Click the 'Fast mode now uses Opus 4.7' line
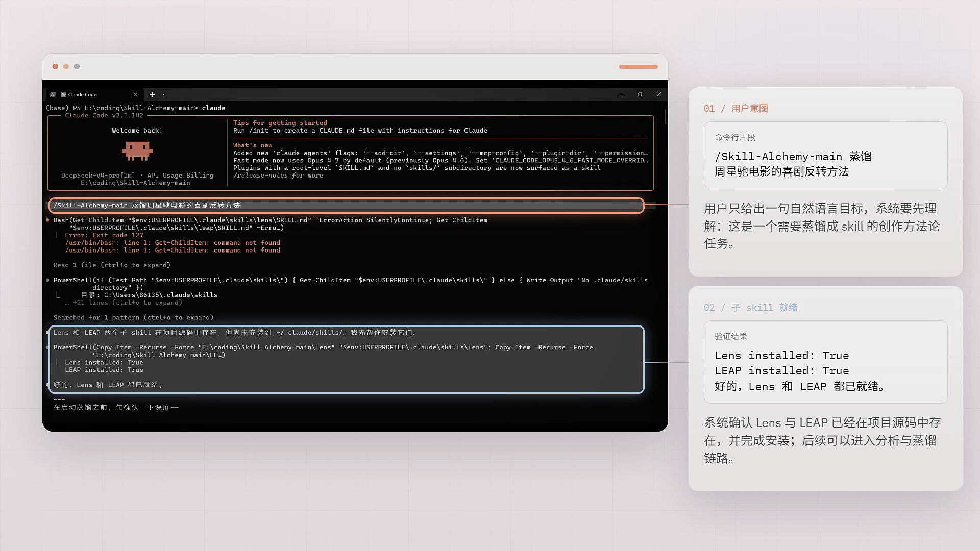 pos(440,161)
